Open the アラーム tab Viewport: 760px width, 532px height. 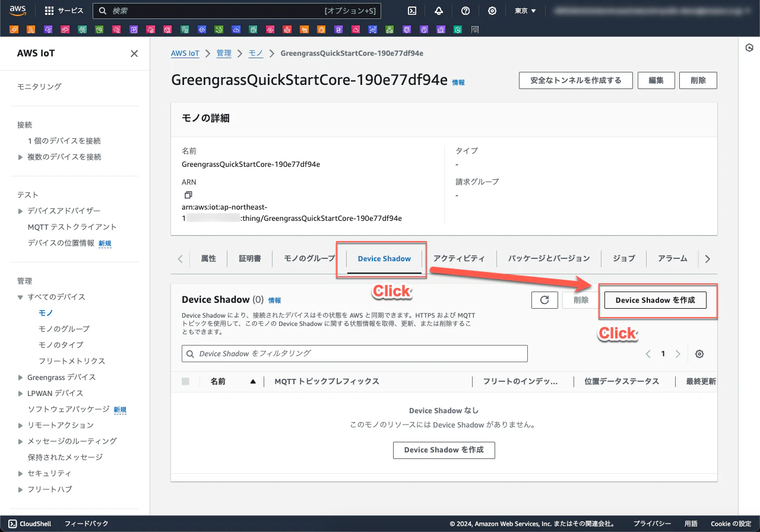pos(673,258)
